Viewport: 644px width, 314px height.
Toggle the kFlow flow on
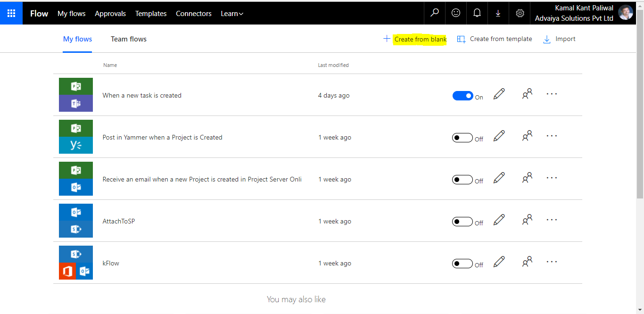click(462, 264)
